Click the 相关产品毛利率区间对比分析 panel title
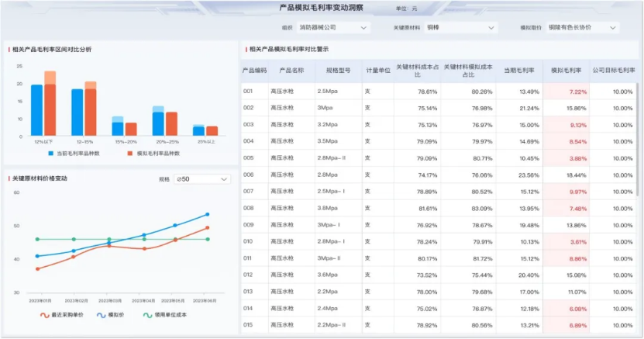 tap(52, 50)
